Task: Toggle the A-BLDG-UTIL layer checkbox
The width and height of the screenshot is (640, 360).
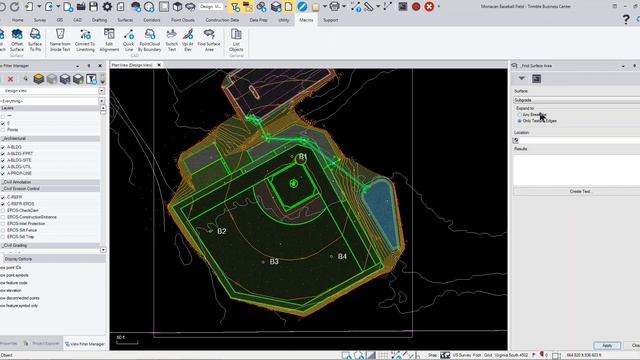Action: 3,167
